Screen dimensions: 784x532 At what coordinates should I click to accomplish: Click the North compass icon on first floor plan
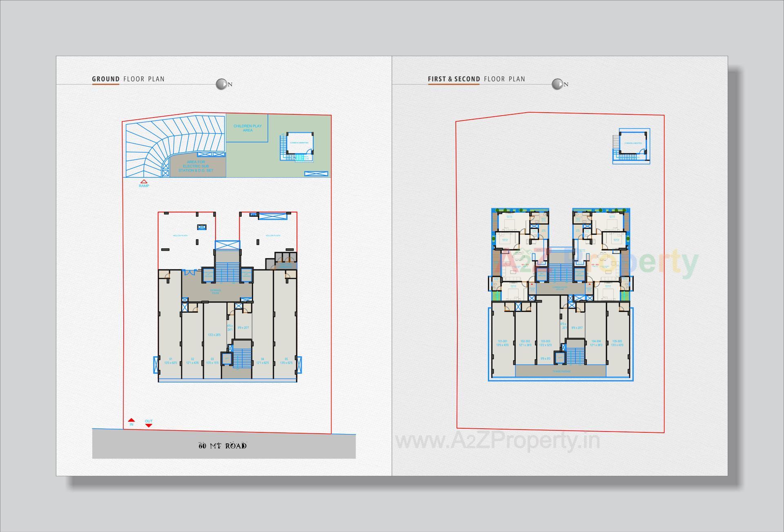point(557,83)
